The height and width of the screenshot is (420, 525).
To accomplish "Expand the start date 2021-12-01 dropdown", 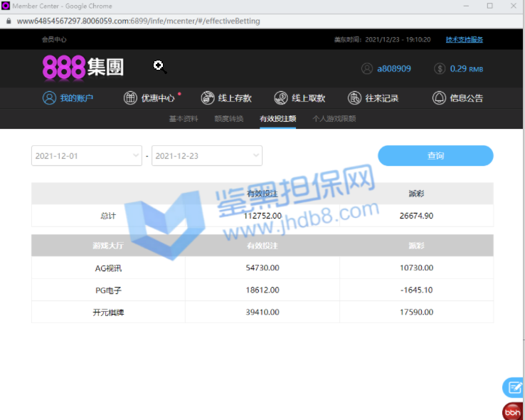I will pyautogui.click(x=136, y=155).
